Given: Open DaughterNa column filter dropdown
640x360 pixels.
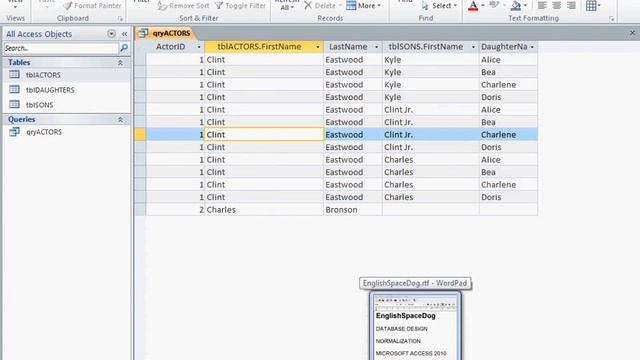Looking at the screenshot, I should [532, 47].
